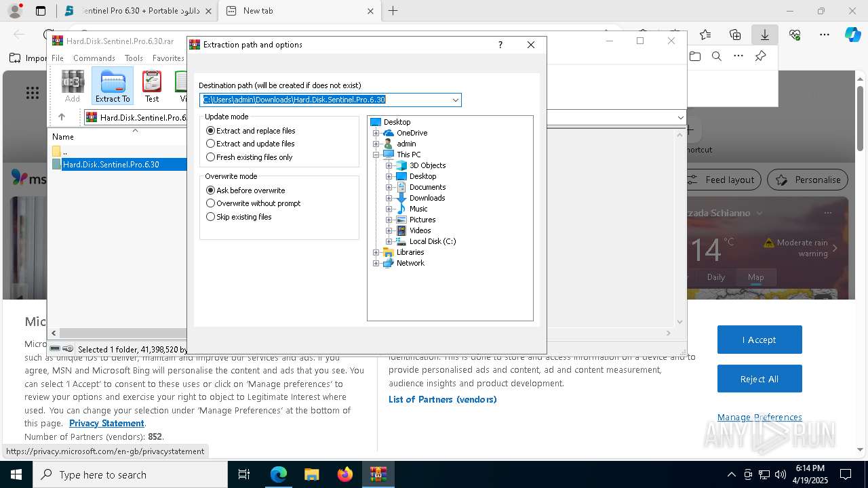Screen dimensions: 868x488
Task: Click the search icon in downloads flyout
Action: point(716,56)
